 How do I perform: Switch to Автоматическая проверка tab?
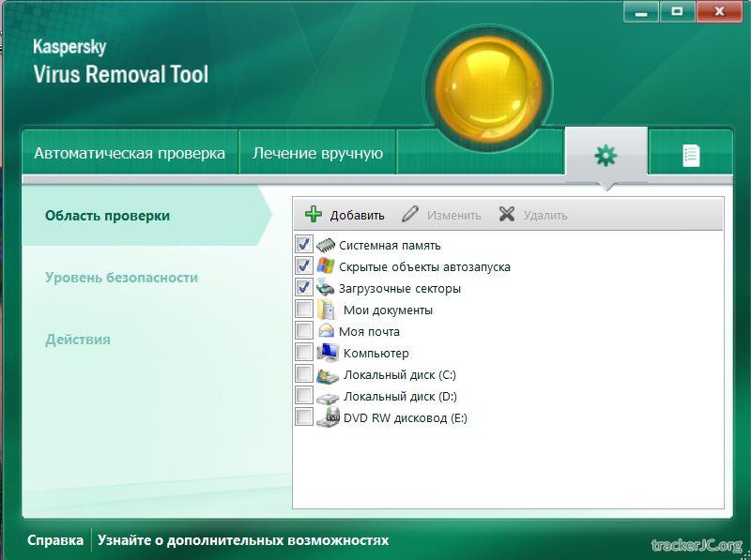[130, 153]
